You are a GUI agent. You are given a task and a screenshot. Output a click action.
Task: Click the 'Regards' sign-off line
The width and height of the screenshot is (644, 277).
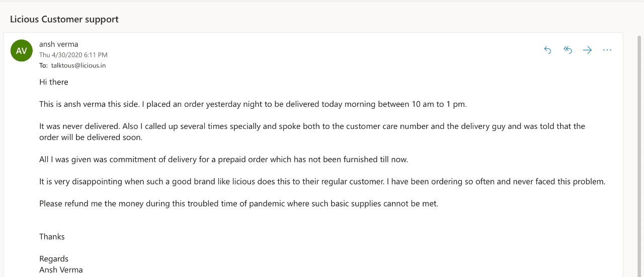[54, 259]
